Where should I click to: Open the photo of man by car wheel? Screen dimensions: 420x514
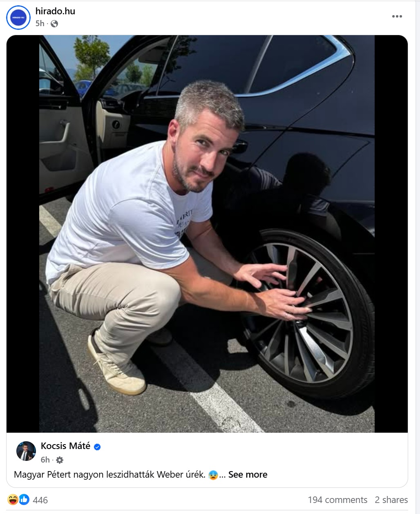207,234
